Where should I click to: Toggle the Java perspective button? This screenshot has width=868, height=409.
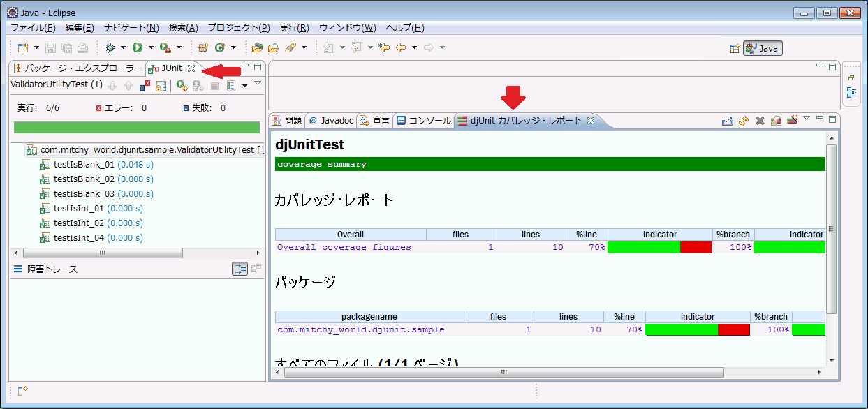point(763,48)
